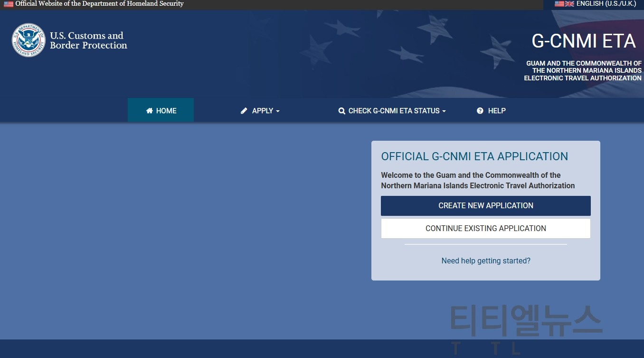The height and width of the screenshot is (358, 644).
Task: Click the pencil icon beside APPLY
Action: 244,111
